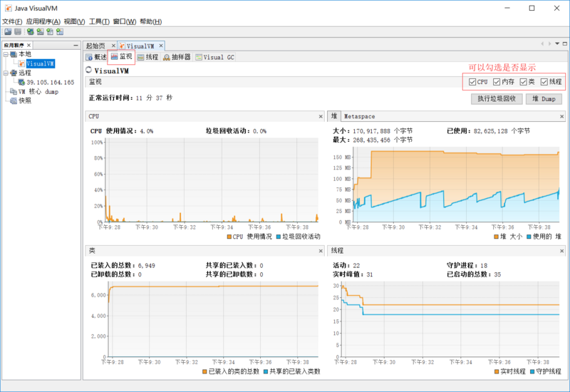Viewport: 570px width, 392px height.
Task: Click the 执行垃圾回收 button
Action: click(x=497, y=99)
